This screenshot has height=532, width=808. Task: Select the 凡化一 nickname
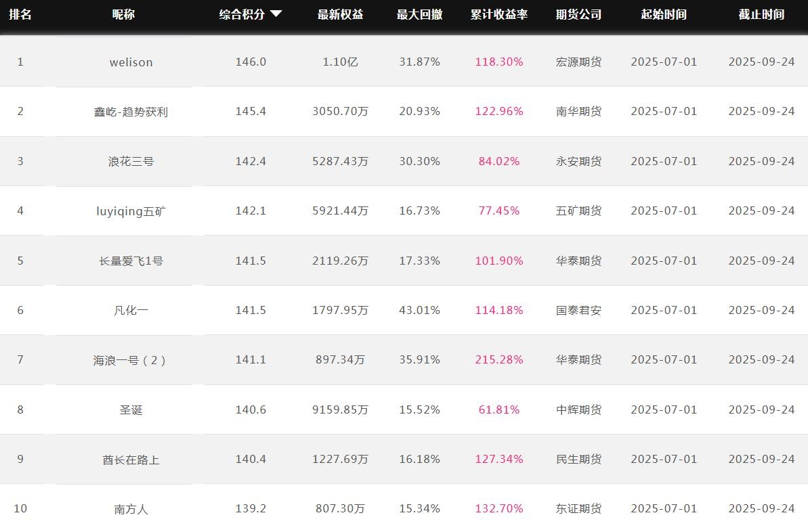(x=131, y=311)
